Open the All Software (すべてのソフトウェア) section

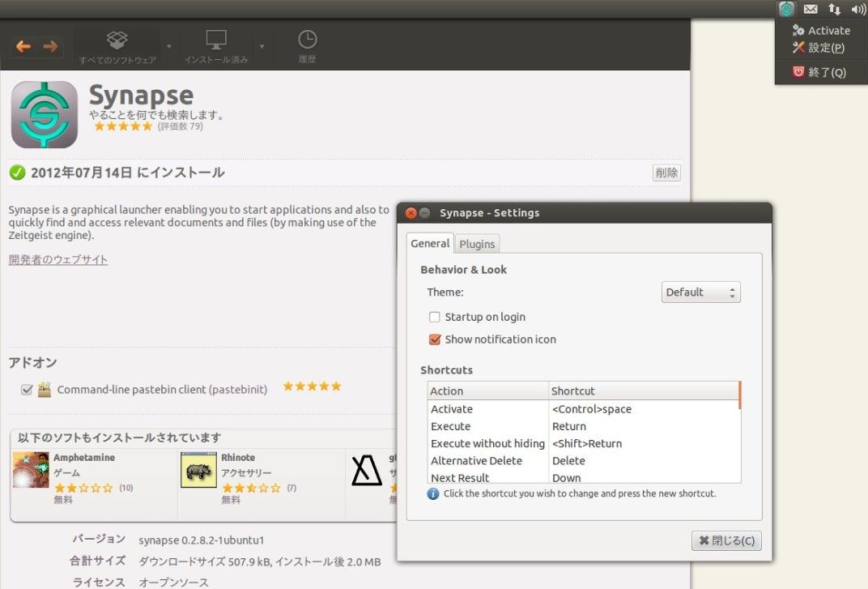click(117, 47)
